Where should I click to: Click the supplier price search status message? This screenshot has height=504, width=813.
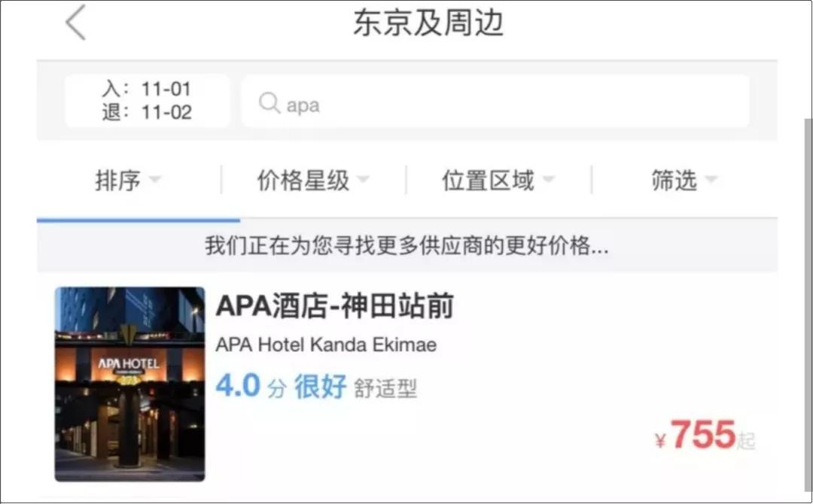(406, 245)
